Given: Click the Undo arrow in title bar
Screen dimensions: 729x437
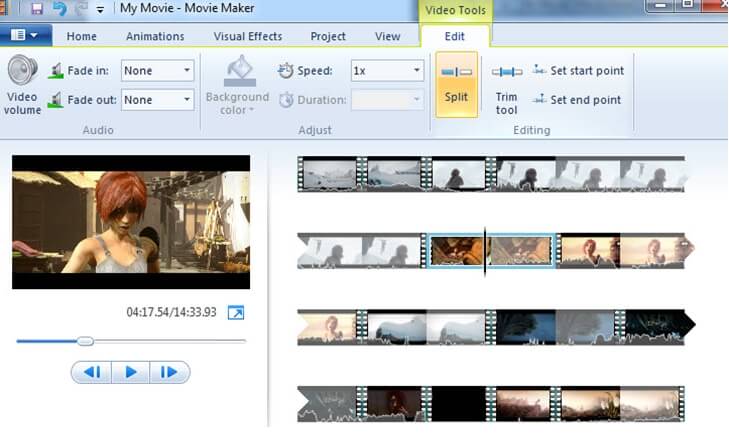Looking at the screenshot, I should click(x=60, y=8).
